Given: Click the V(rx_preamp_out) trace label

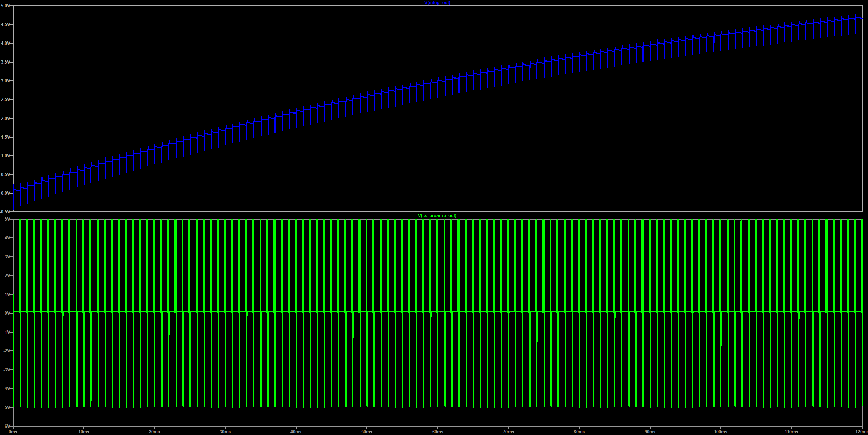Looking at the screenshot, I should click(437, 216).
